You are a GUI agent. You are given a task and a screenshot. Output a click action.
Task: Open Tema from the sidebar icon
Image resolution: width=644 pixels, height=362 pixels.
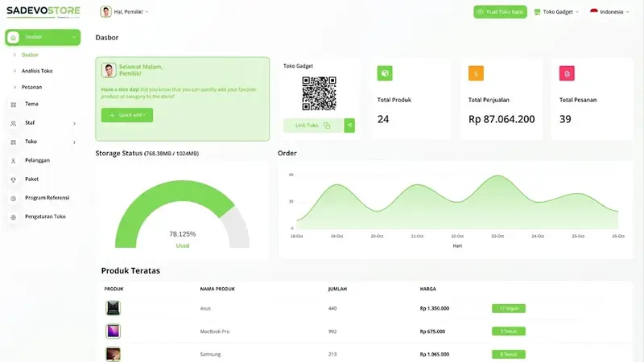(x=13, y=105)
